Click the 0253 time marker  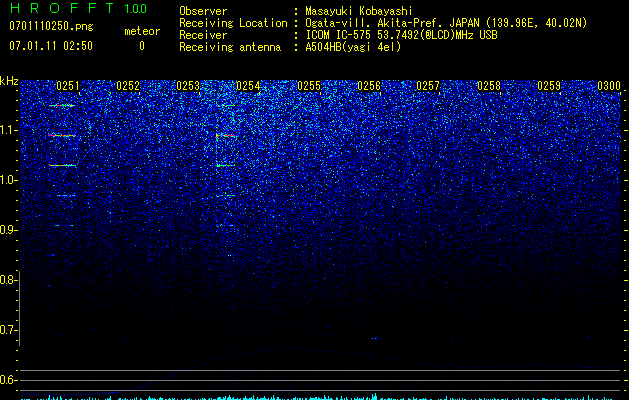pos(188,86)
